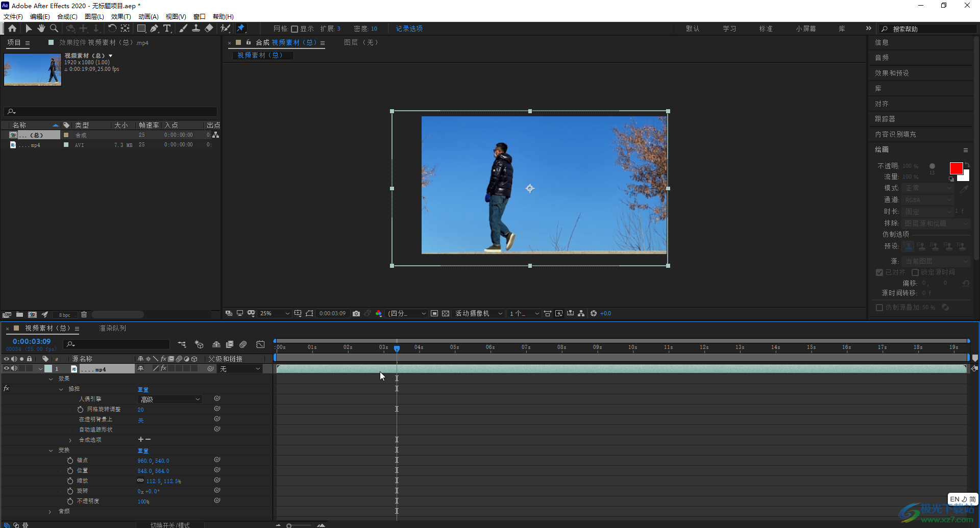Select the Horizontal Type tool
This screenshot has height=528, width=980.
(x=167, y=29)
